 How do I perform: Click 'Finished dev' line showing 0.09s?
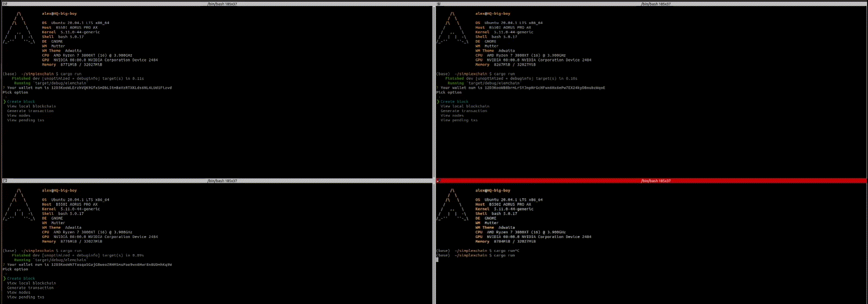tap(78, 255)
